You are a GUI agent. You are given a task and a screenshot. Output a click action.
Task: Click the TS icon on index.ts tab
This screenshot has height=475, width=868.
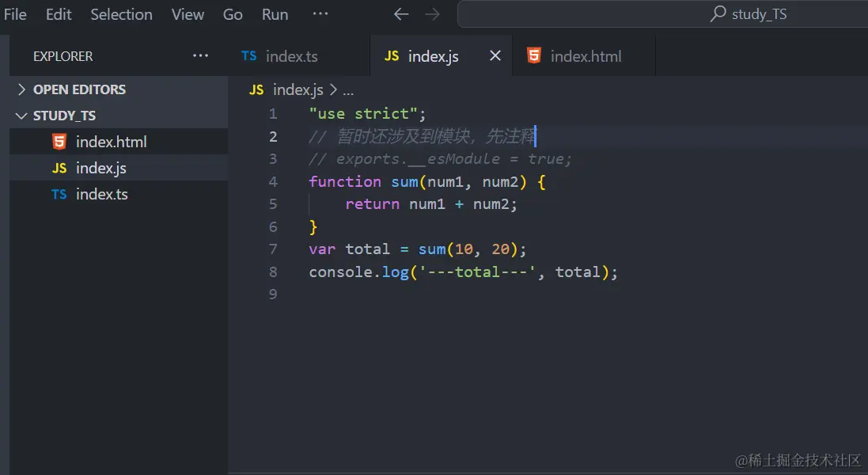pos(249,56)
